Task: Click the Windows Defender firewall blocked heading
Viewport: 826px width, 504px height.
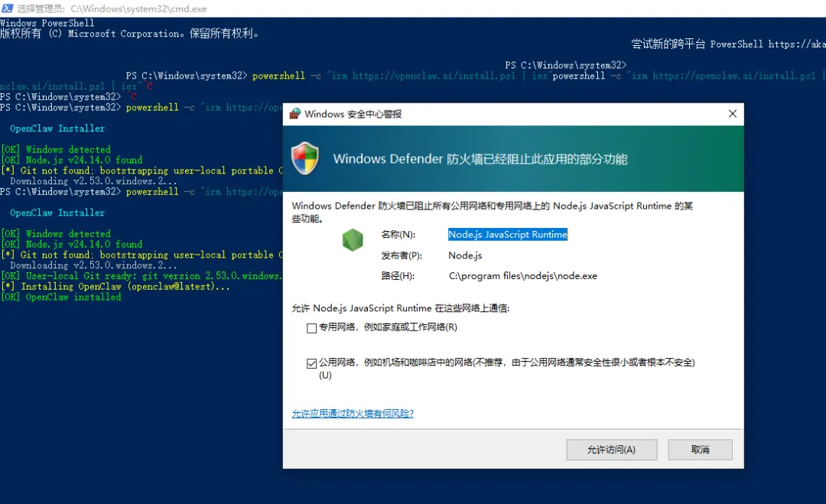Action: coord(480,159)
